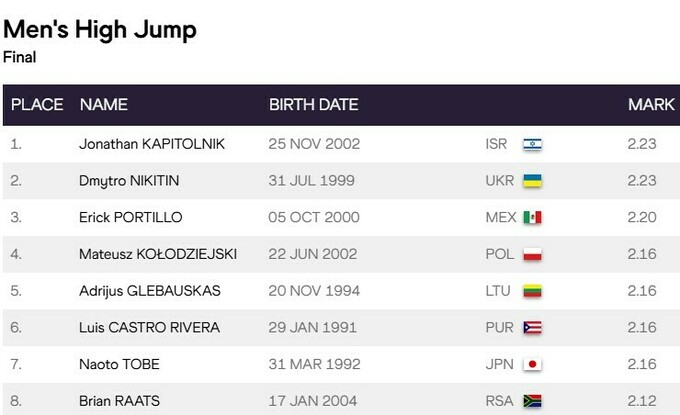Click the Israel flag icon

pyautogui.click(x=532, y=144)
